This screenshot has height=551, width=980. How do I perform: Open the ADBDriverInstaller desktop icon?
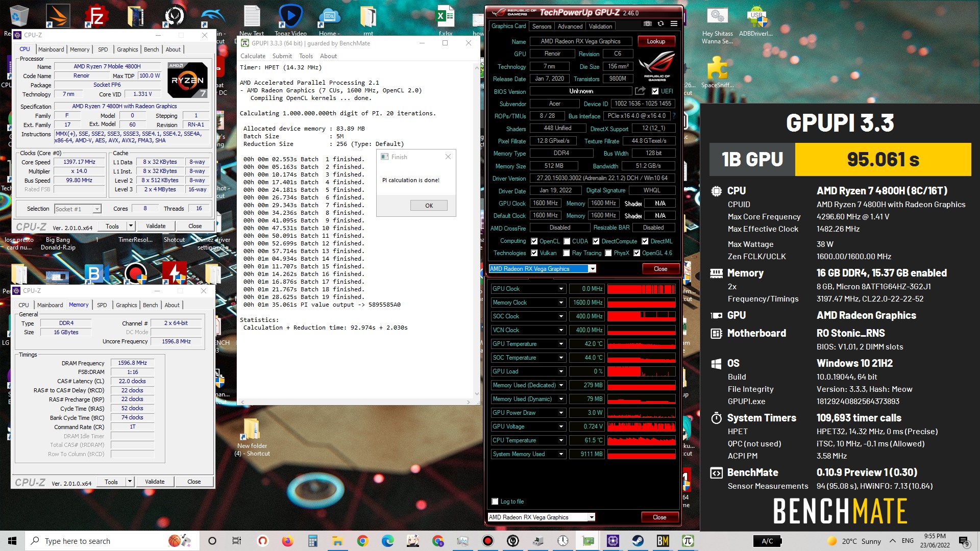point(756,20)
